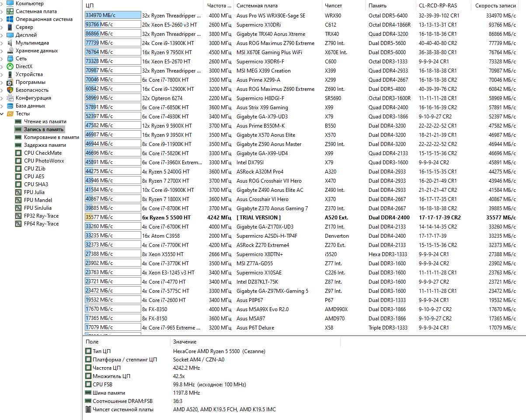Select the Intel DZ87KLT-75K cell
The height and width of the screenshot is (420, 526).
tap(258, 281)
